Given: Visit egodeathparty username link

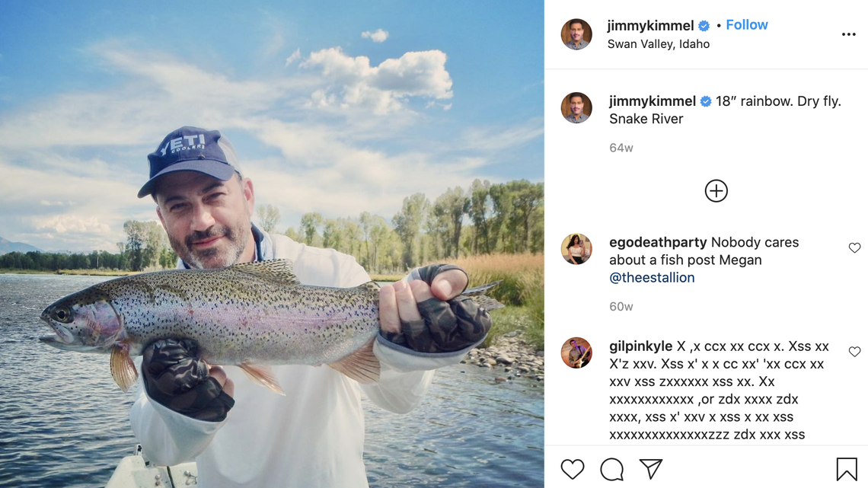Looking at the screenshot, I should [x=658, y=242].
